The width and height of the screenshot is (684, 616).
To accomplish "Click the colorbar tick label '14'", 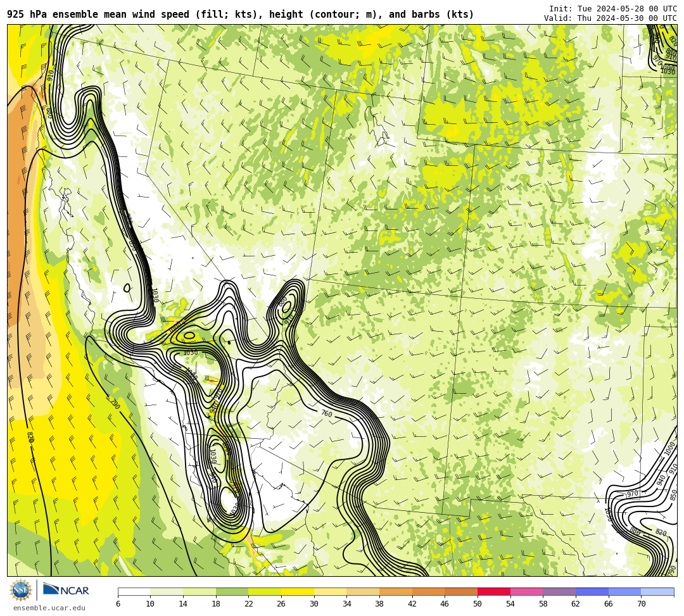I will click(x=183, y=604).
